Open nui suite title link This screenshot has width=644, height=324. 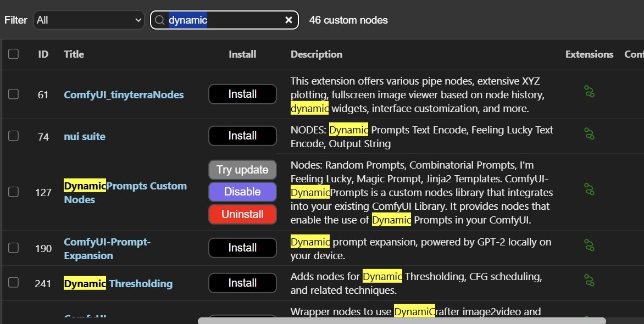click(85, 136)
